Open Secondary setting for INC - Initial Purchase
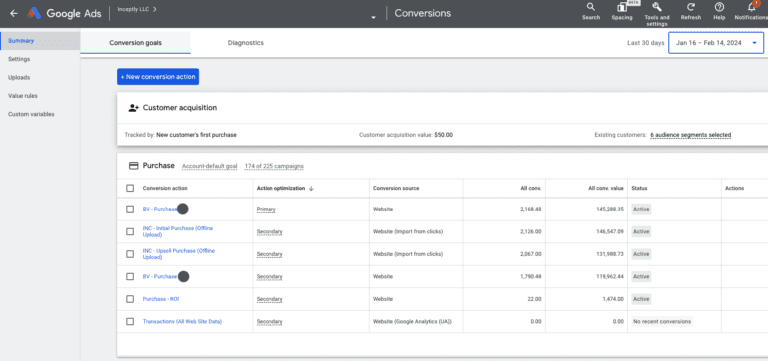This screenshot has height=361, width=768. (269, 231)
